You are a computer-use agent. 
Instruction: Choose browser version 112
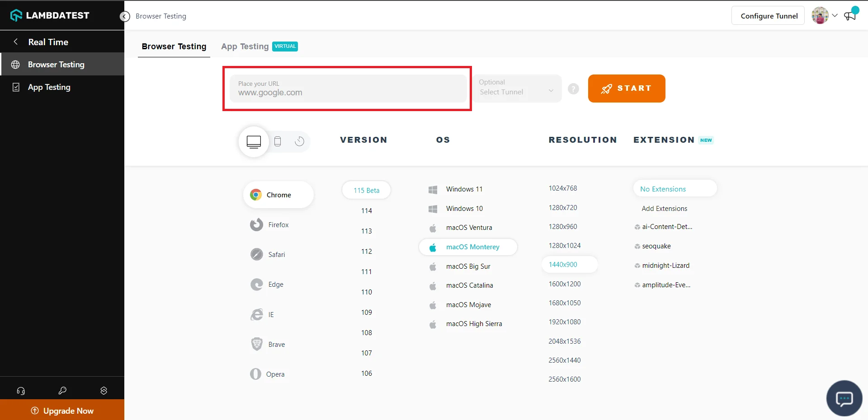pos(367,251)
